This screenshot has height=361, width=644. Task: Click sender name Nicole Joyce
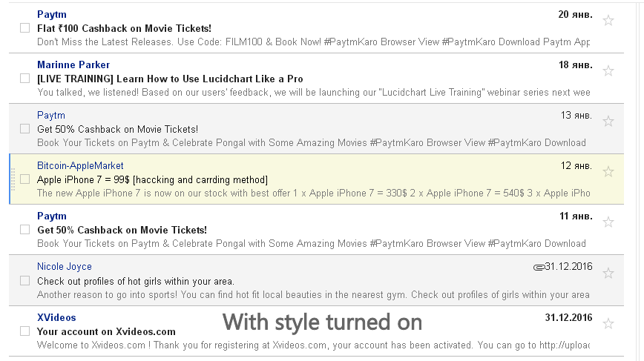tap(65, 267)
